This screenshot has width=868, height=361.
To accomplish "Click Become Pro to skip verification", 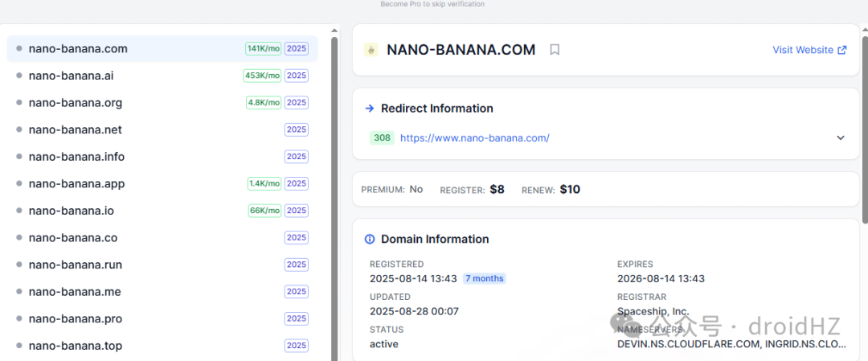I will pos(432,4).
